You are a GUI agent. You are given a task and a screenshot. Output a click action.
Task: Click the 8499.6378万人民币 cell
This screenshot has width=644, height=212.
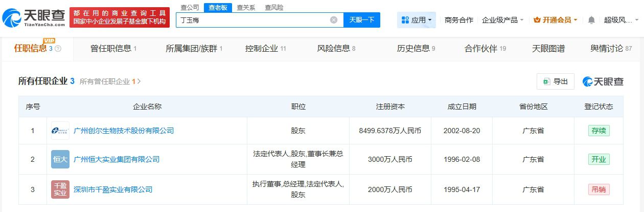(x=390, y=131)
